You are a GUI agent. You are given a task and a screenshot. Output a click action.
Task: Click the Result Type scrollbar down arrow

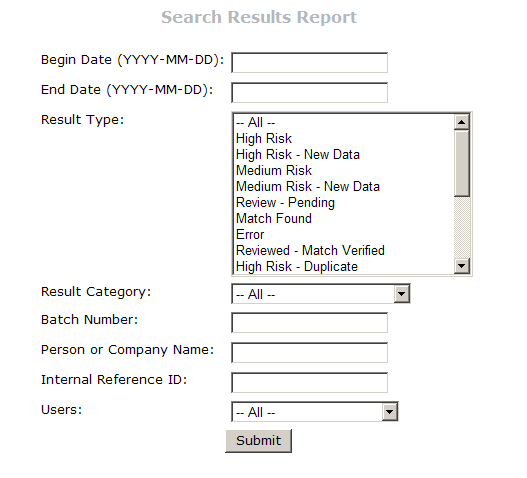click(462, 266)
